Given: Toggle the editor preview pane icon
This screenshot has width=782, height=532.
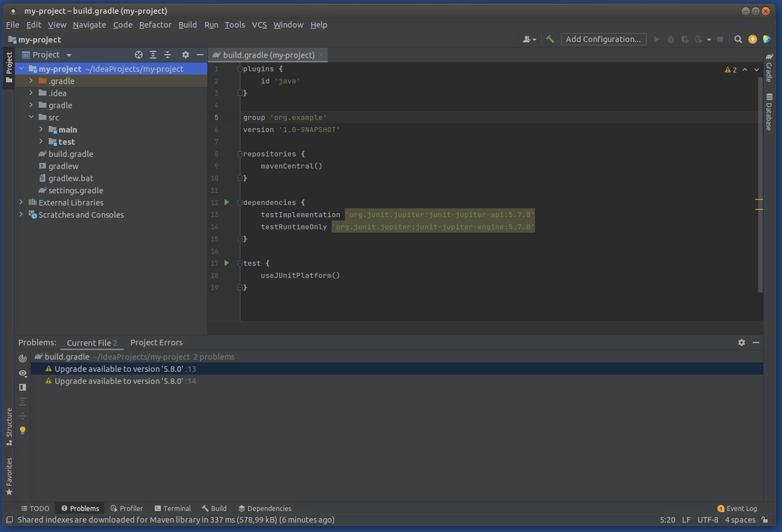Looking at the screenshot, I should [23, 387].
